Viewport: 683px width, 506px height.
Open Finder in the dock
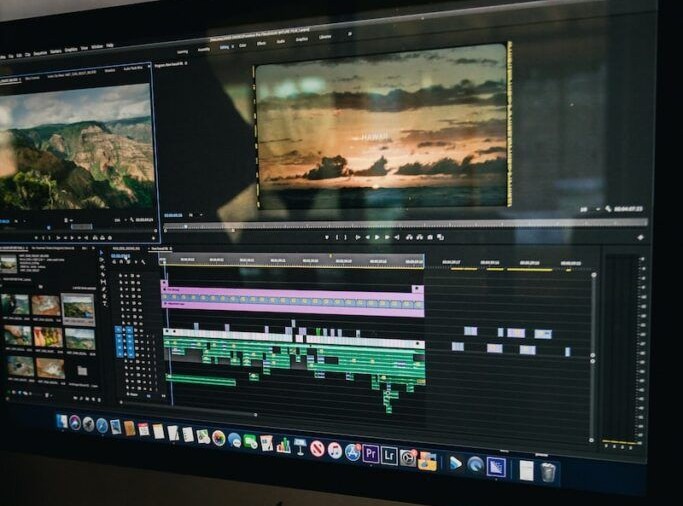click(x=62, y=421)
